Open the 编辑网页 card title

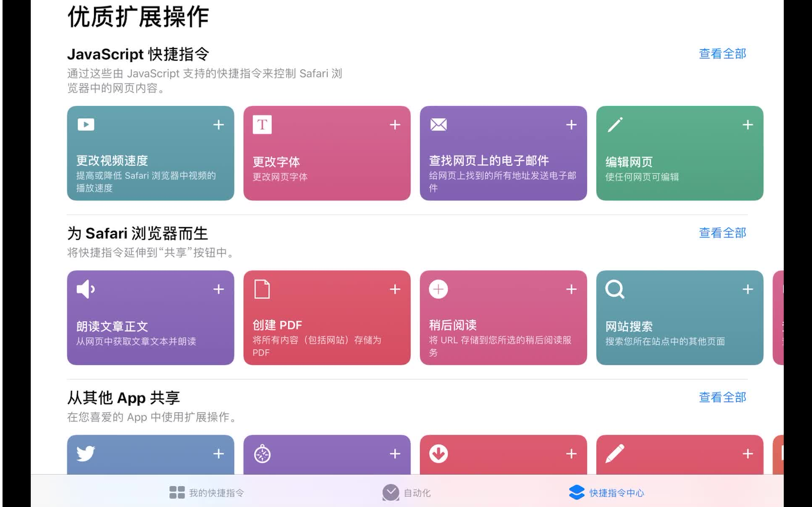point(629,162)
